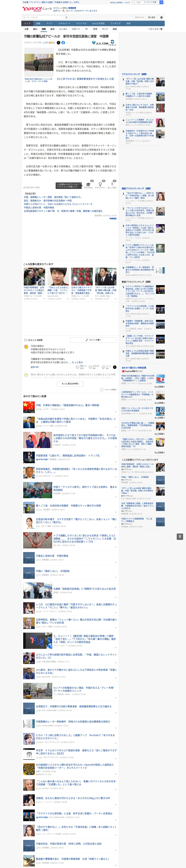Open ヘルプ link at top
The width and height of the screenshot is (186, 868).
pos(127,2)
